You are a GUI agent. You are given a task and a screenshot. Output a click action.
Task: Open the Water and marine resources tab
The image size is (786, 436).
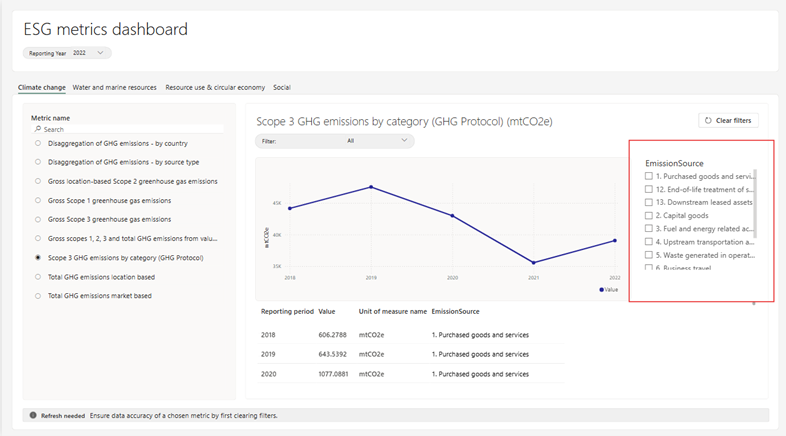click(115, 87)
